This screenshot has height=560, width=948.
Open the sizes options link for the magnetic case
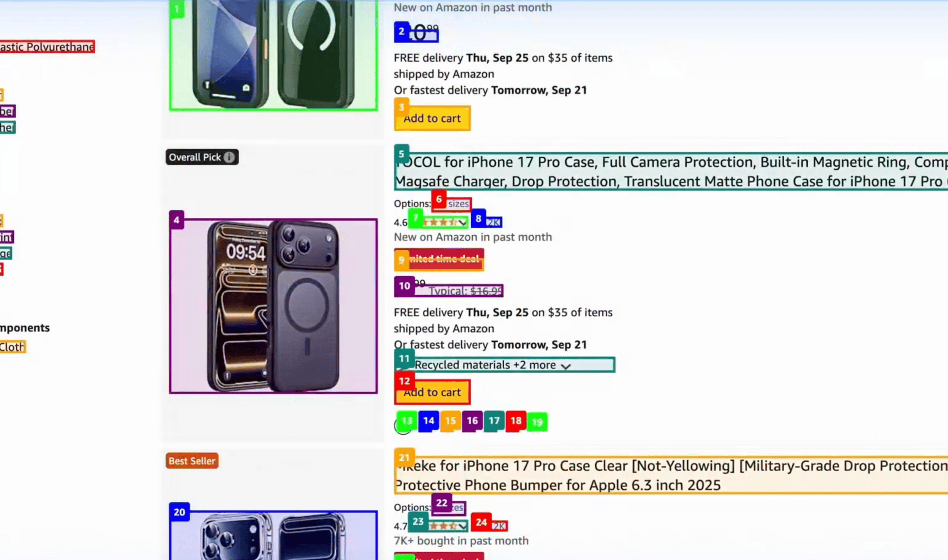point(458,204)
